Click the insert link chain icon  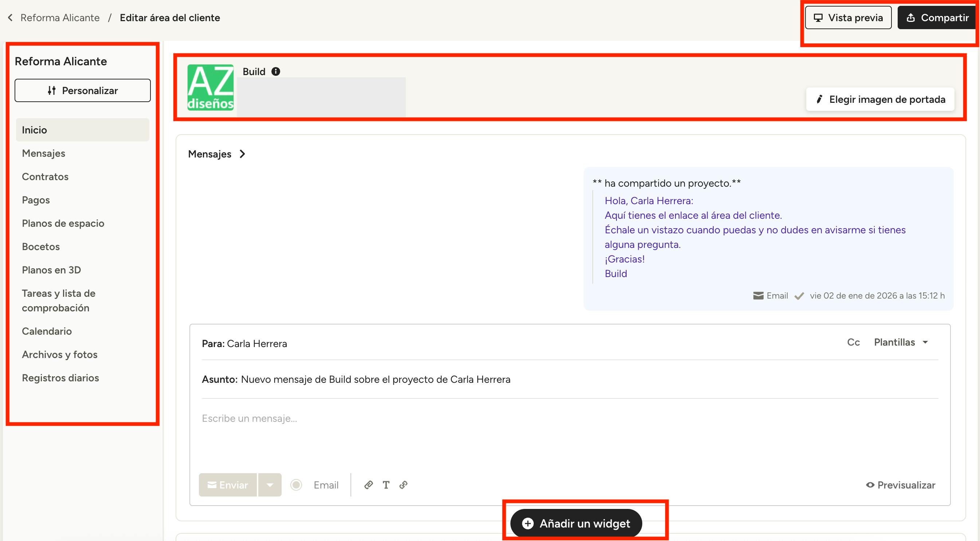(403, 484)
